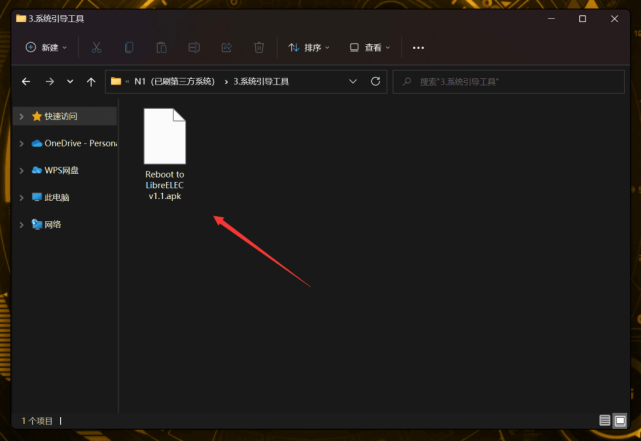Click the N1 (已刷第三方系统) breadcrumb

[175, 81]
